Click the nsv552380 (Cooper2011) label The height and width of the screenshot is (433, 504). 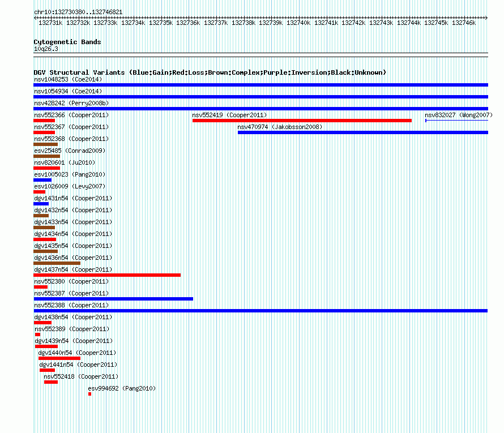[71, 281]
